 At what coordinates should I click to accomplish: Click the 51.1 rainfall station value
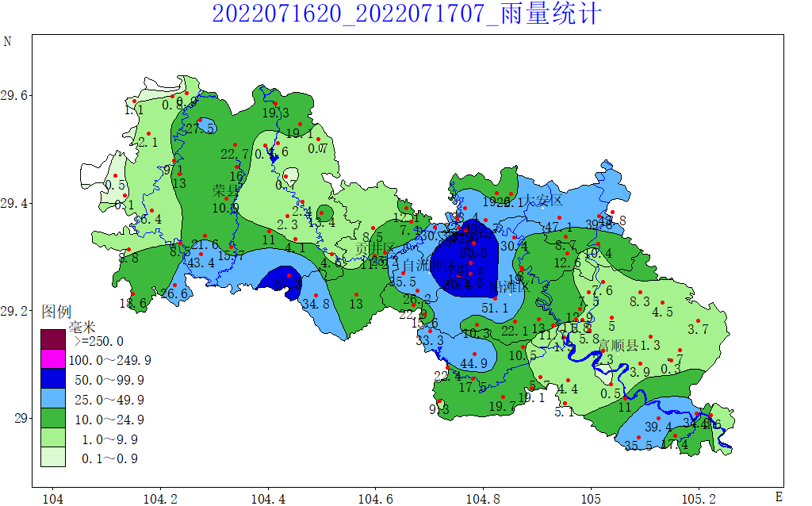click(x=495, y=308)
